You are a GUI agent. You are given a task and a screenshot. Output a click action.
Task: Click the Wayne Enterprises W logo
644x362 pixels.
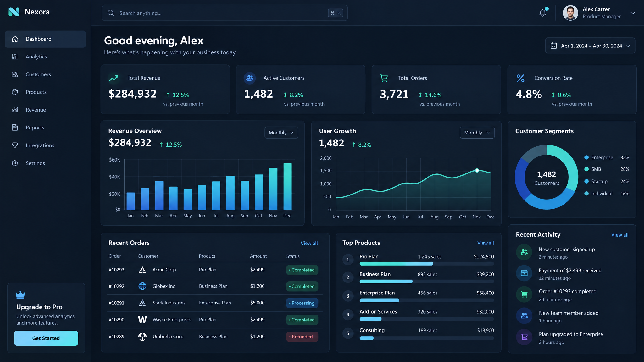pyautogui.click(x=142, y=320)
